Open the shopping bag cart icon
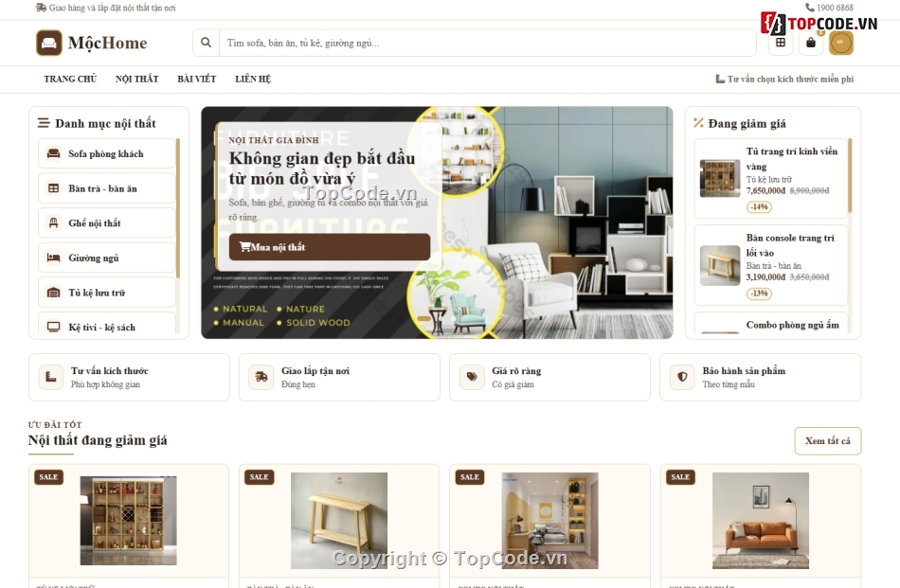 [810, 43]
